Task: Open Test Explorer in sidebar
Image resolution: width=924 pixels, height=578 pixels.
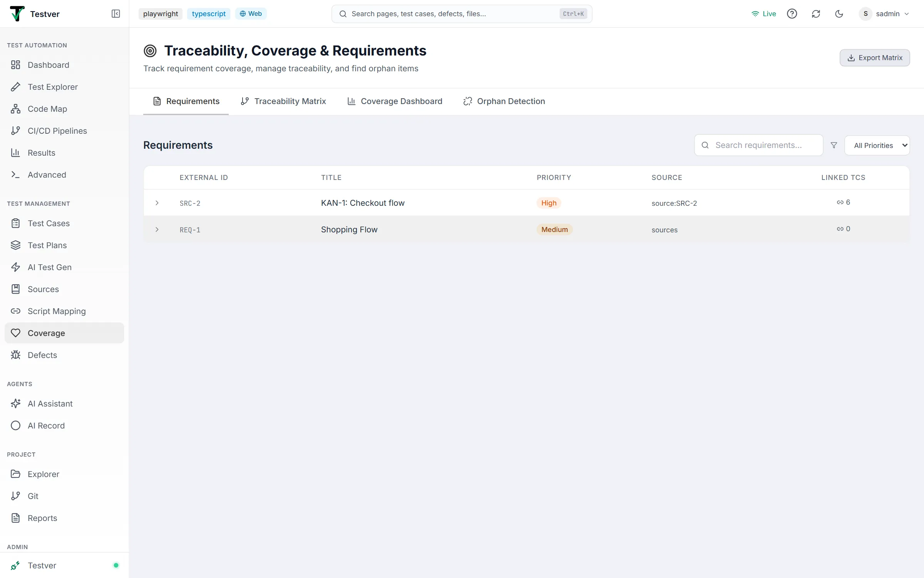Action: [x=64, y=87]
